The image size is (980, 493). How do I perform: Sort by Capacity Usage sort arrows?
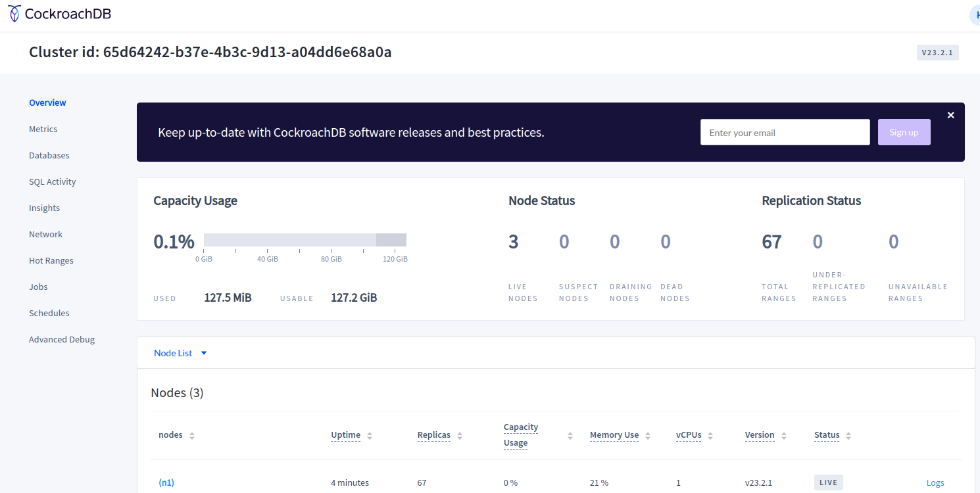coord(570,436)
